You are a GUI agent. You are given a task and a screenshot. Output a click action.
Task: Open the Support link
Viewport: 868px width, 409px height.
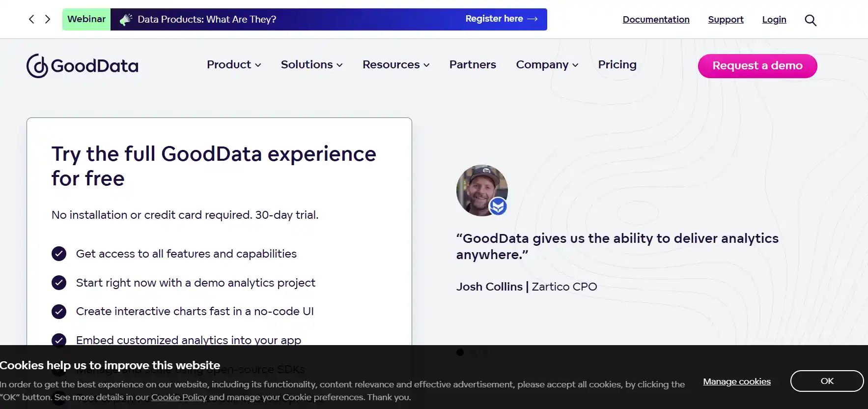point(726,20)
